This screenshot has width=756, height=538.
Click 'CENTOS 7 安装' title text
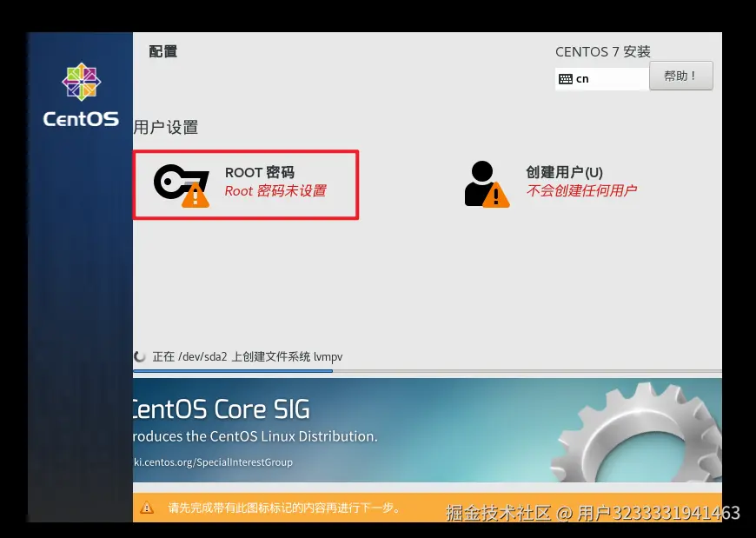coord(603,51)
